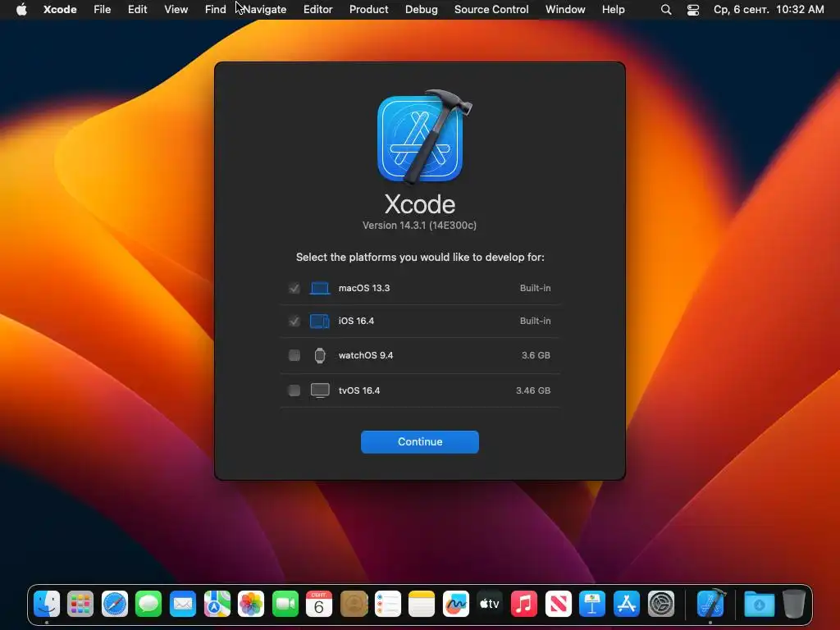Open Mail app in Dock
Screen dimensions: 840x630
point(183,605)
